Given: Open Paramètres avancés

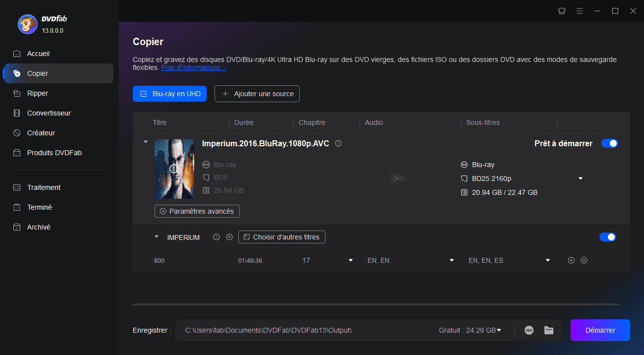Looking at the screenshot, I should click(197, 211).
